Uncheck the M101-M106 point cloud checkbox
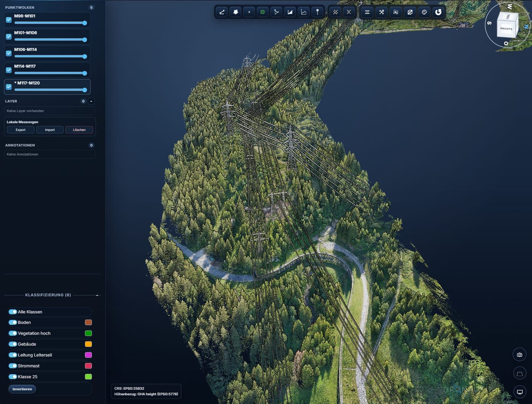The height and width of the screenshot is (404, 532). point(9,37)
